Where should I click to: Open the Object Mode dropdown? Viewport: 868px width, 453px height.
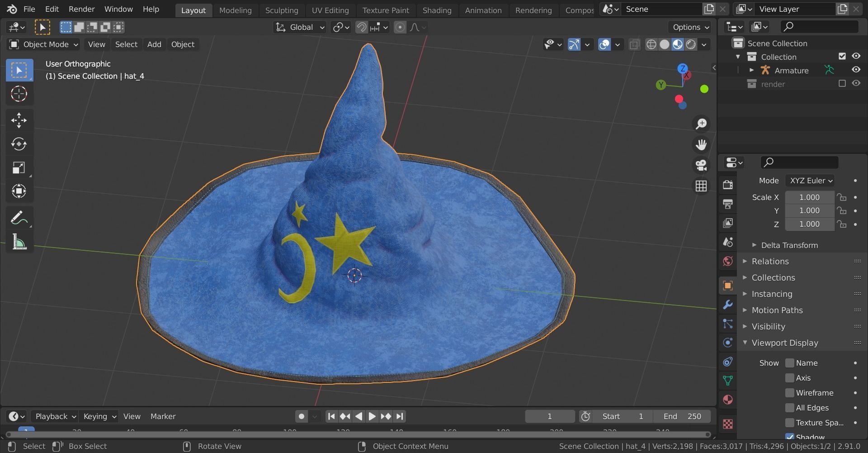point(43,44)
